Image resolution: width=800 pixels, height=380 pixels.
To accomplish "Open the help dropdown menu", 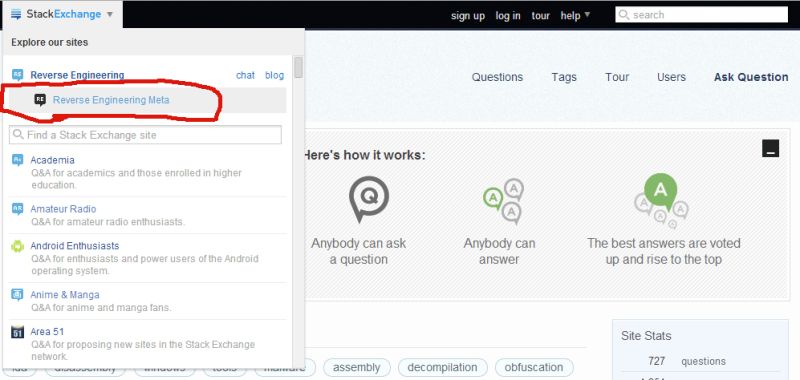I will (575, 15).
